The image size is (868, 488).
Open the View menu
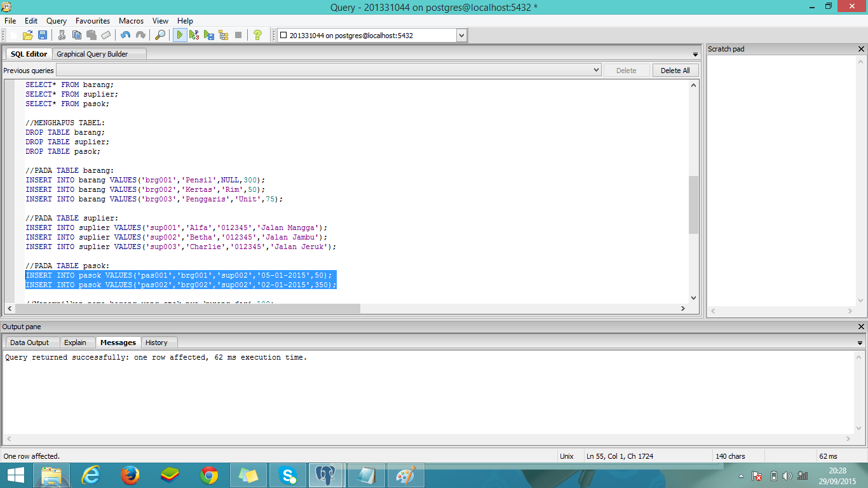(161, 21)
